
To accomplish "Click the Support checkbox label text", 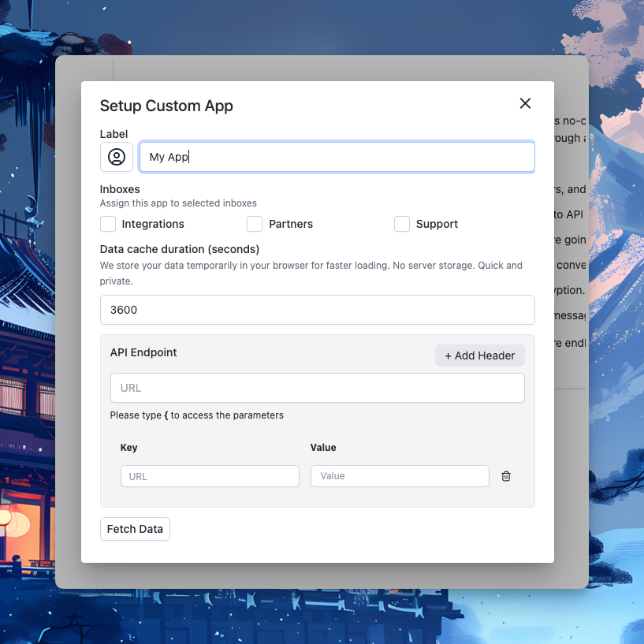I will point(437,224).
